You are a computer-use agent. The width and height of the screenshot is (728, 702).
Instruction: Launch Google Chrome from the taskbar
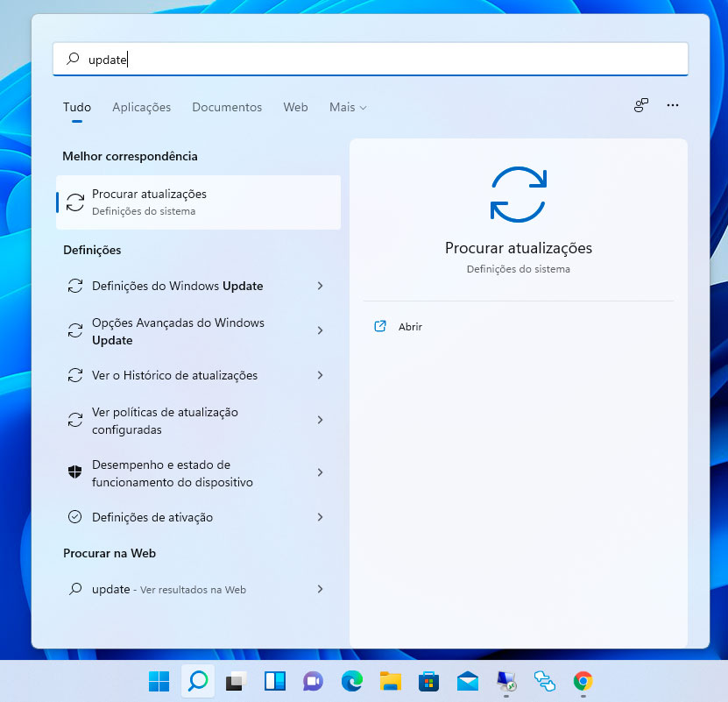(x=583, y=681)
